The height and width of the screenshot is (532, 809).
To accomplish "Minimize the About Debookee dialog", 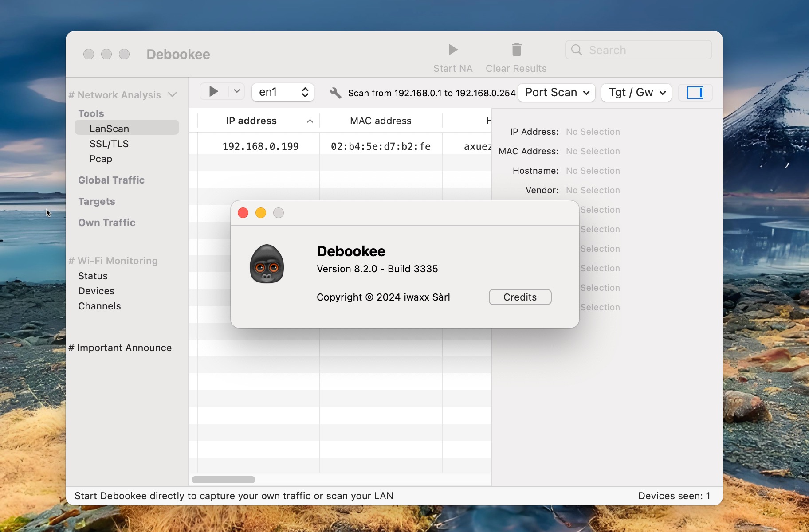I will pyautogui.click(x=261, y=213).
